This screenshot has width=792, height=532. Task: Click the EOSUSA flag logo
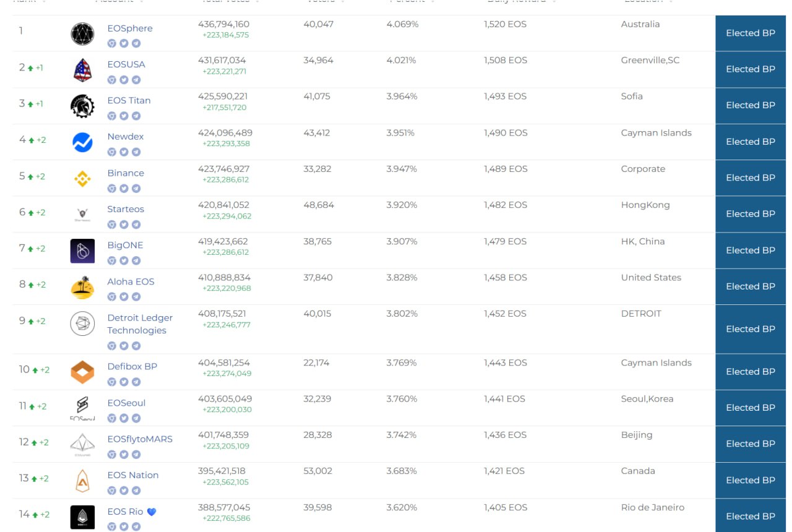[82, 70]
